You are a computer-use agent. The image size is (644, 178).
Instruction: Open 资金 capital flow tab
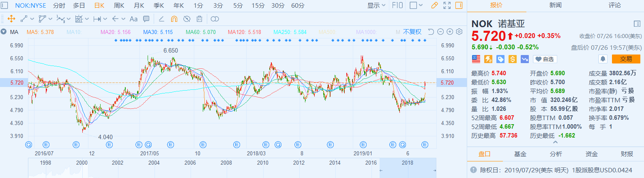coord(591,154)
